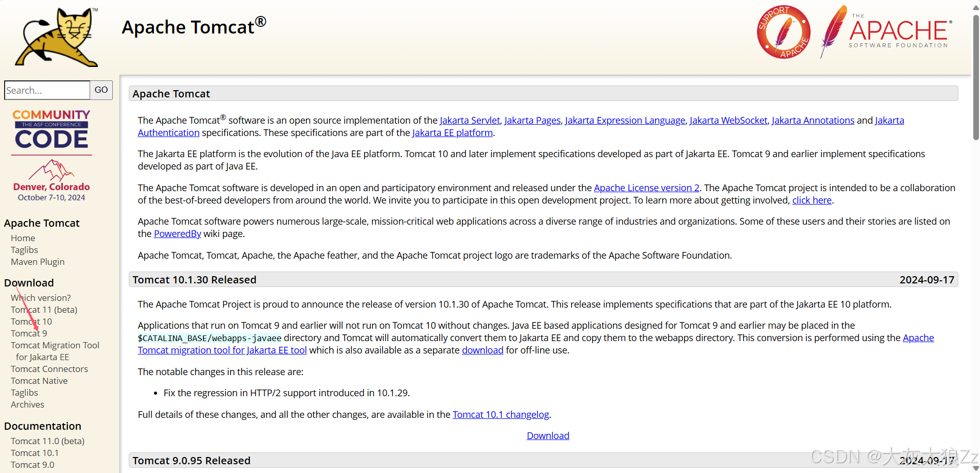Viewport: 980px width, 473px height.
Task: Open the Apache Software Foundation logo
Action: tap(886, 32)
